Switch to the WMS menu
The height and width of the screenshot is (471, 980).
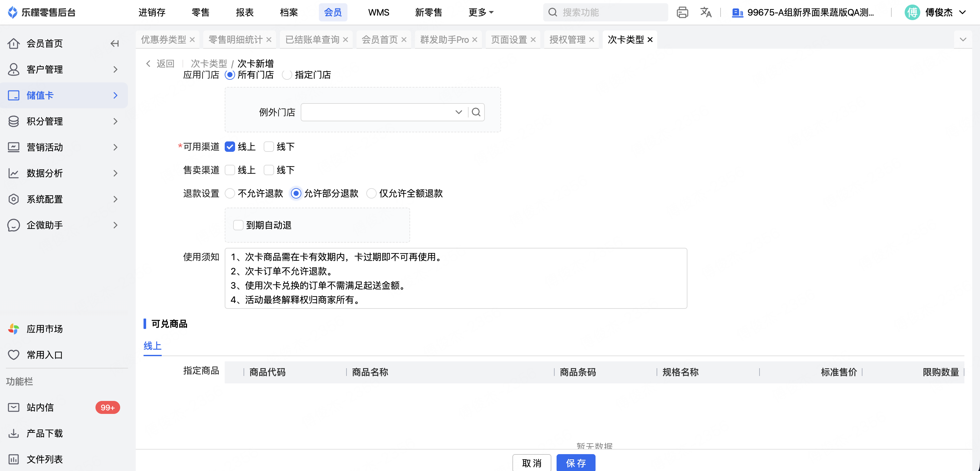click(x=379, y=13)
